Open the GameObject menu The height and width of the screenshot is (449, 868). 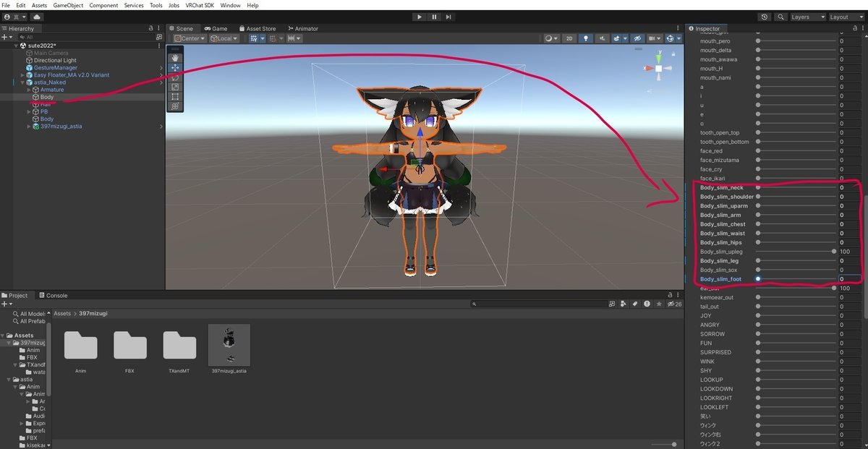(x=69, y=5)
